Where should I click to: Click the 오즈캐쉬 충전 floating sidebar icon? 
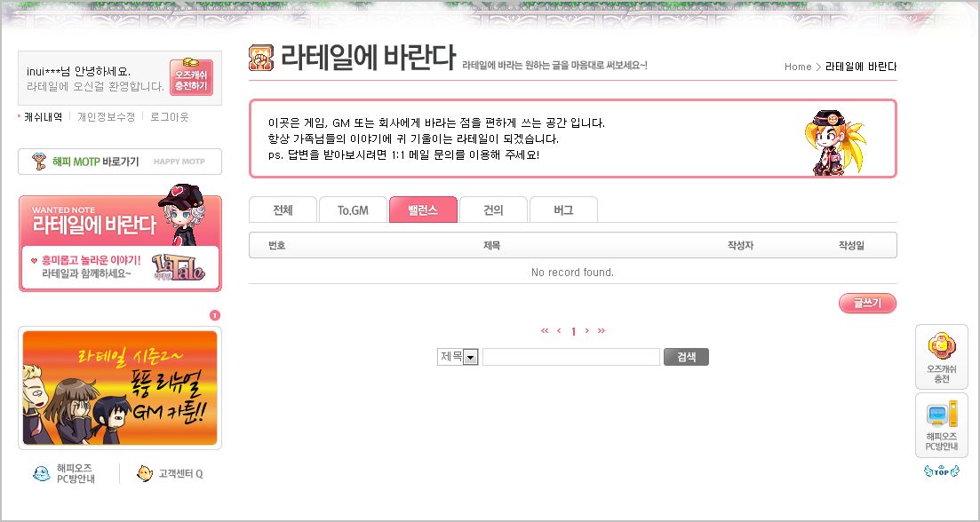point(941,357)
